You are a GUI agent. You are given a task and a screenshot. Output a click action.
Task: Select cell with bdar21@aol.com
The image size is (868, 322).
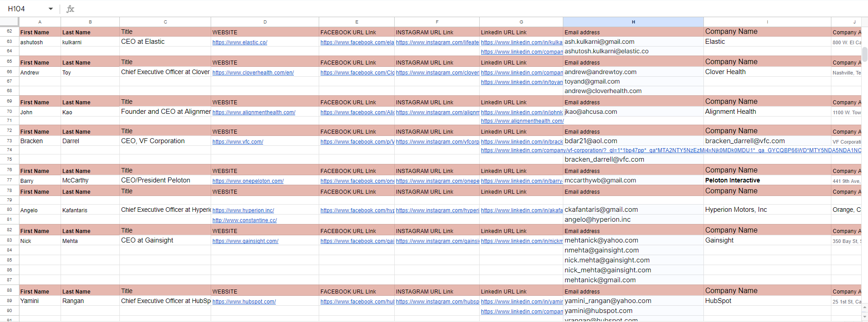pyautogui.click(x=633, y=141)
